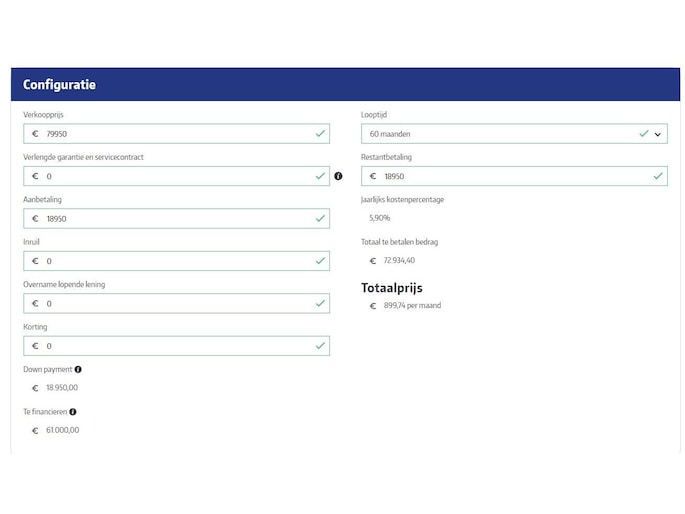
Task: Click the Totaalprijs heading
Action: (x=392, y=288)
